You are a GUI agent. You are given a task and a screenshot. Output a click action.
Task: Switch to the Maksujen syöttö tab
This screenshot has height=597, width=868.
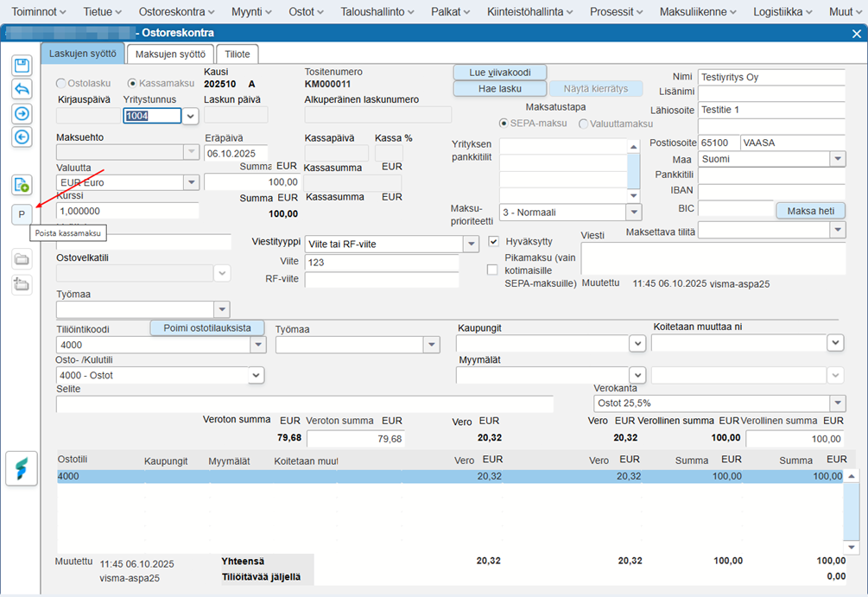coord(169,54)
